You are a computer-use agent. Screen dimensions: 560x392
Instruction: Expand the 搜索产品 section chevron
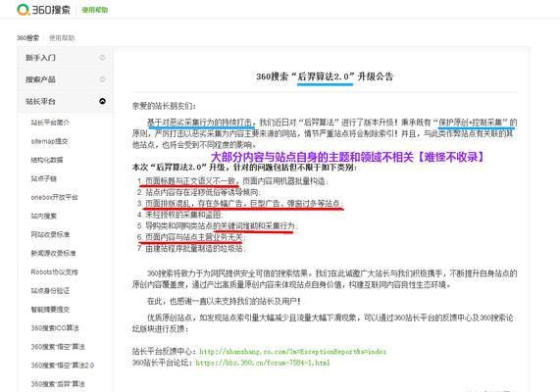pyautogui.click(x=103, y=79)
